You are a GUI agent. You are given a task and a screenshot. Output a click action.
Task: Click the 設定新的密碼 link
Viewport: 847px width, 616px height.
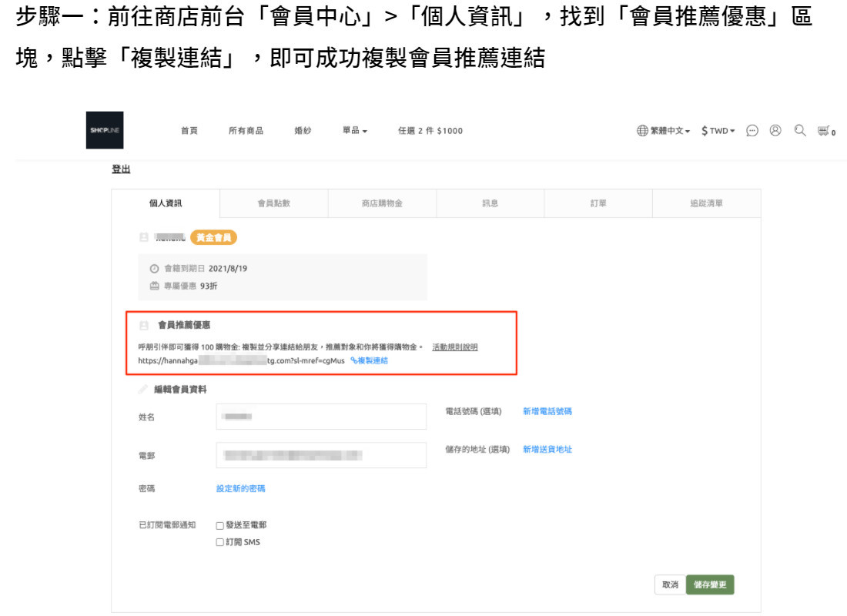tap(240, 489)
